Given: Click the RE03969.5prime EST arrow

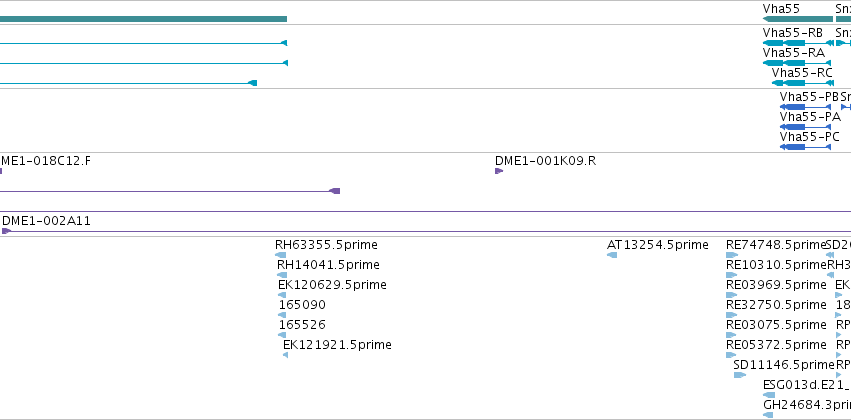Looking at the screenshot, I should (732, 295).
